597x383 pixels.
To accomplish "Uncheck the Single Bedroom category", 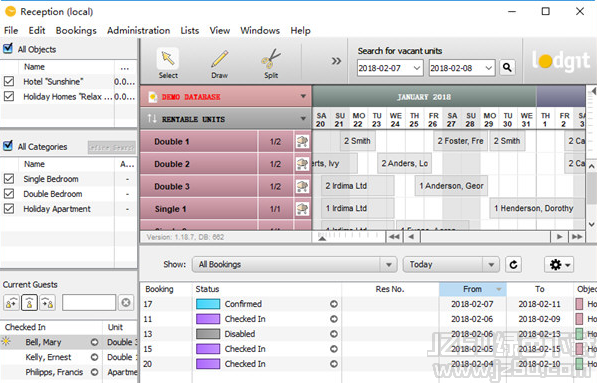I will click(9, 179).
